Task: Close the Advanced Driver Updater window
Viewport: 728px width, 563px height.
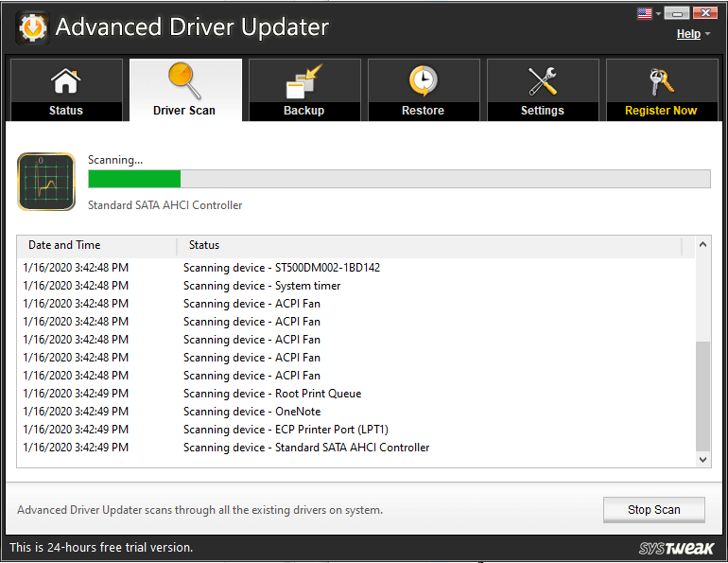Action: click(704, 13)
